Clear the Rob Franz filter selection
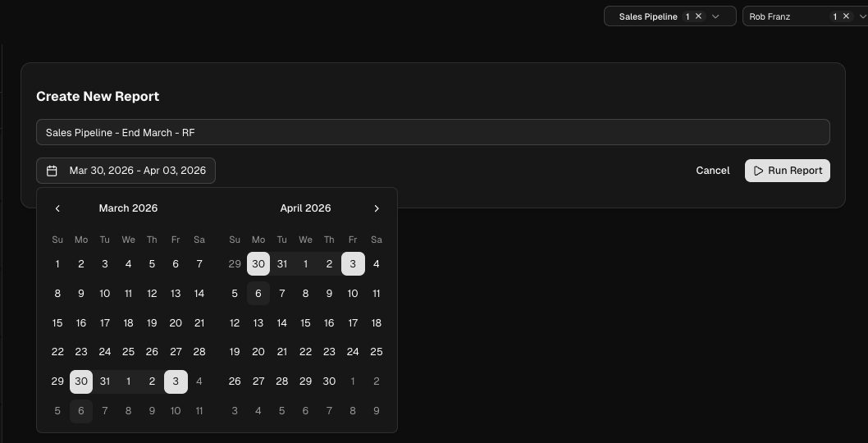Image resolution: width=868 pixels, height=443 pixels. tap(846, 16)
